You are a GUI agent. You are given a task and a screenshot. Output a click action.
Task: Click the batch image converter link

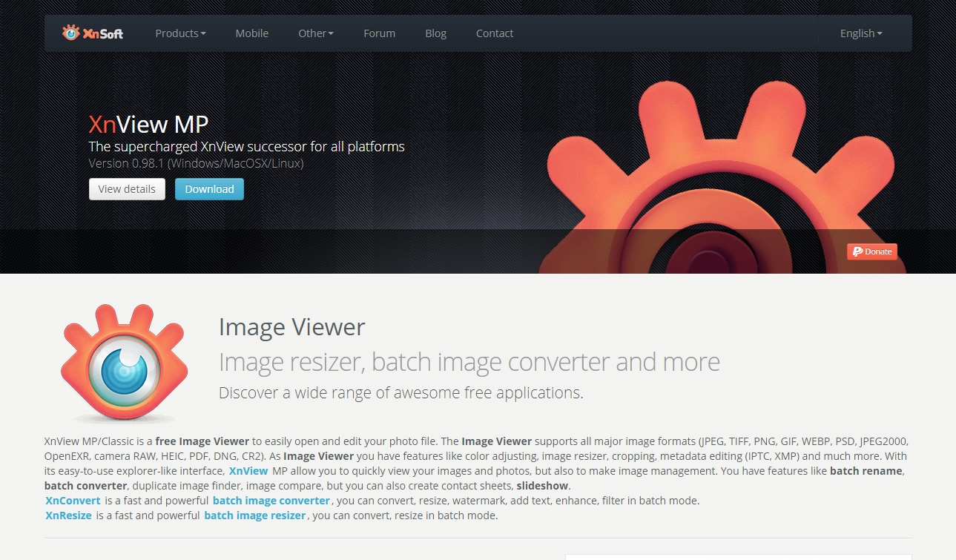[271, 500]
